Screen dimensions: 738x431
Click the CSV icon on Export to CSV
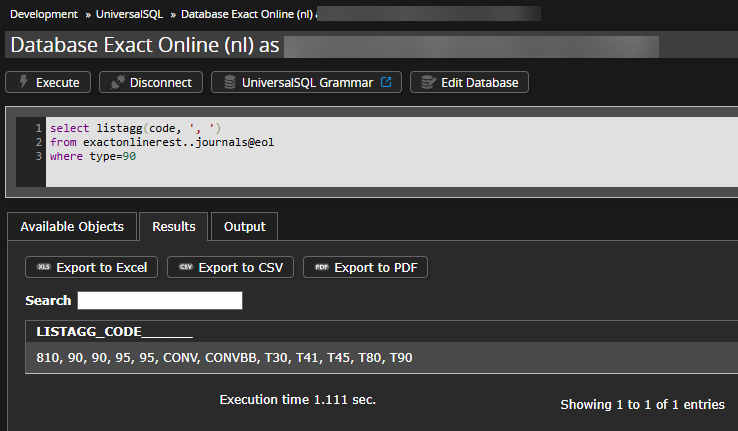[x=185, y=267]
